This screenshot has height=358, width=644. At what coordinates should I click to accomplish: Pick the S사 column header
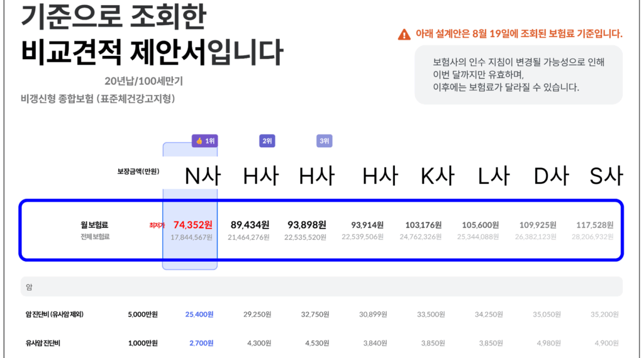[606, 177]
